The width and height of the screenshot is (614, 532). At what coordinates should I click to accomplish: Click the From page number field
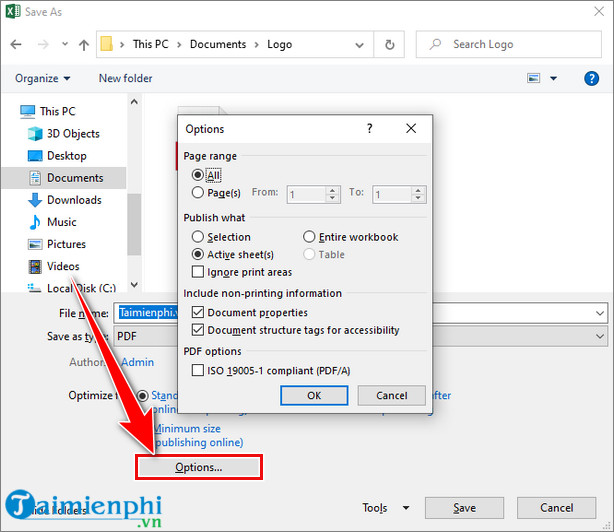[306, 194]
